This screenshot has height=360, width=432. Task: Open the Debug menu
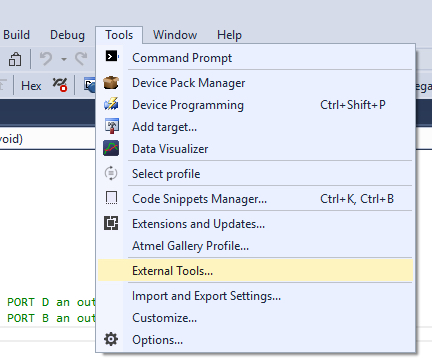pos(67,35)
